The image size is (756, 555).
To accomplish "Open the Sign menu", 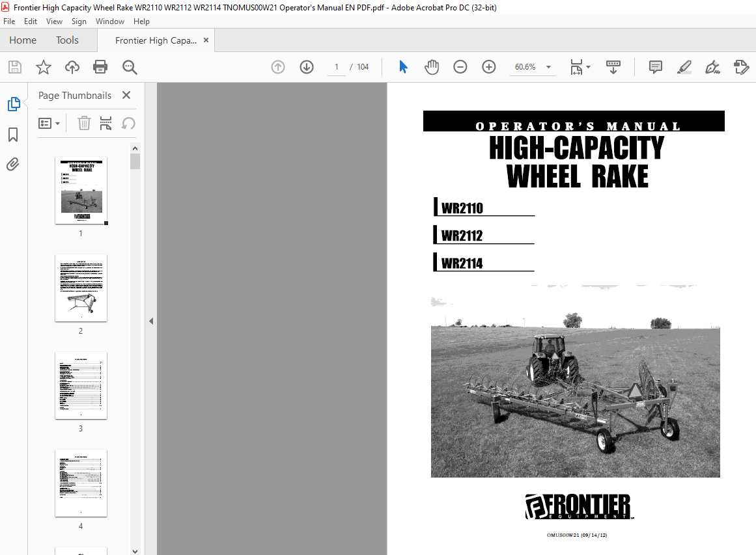I will click(79, 21).
